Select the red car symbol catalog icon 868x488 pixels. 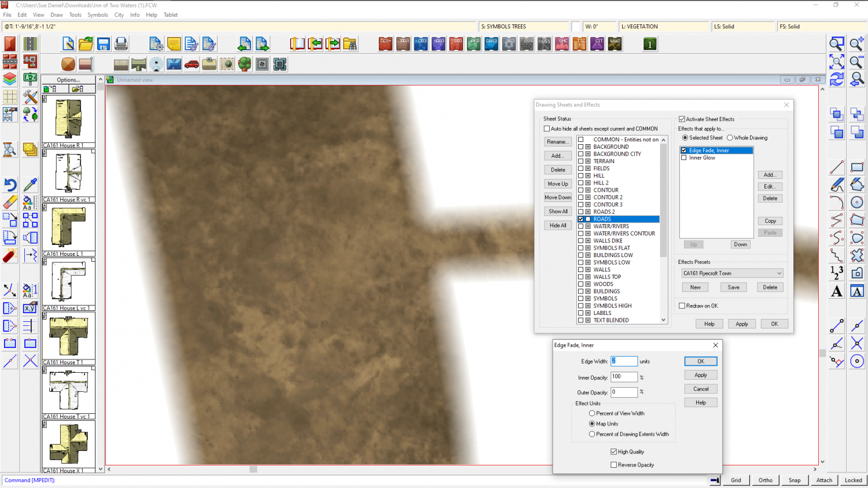tap(192, 64)
